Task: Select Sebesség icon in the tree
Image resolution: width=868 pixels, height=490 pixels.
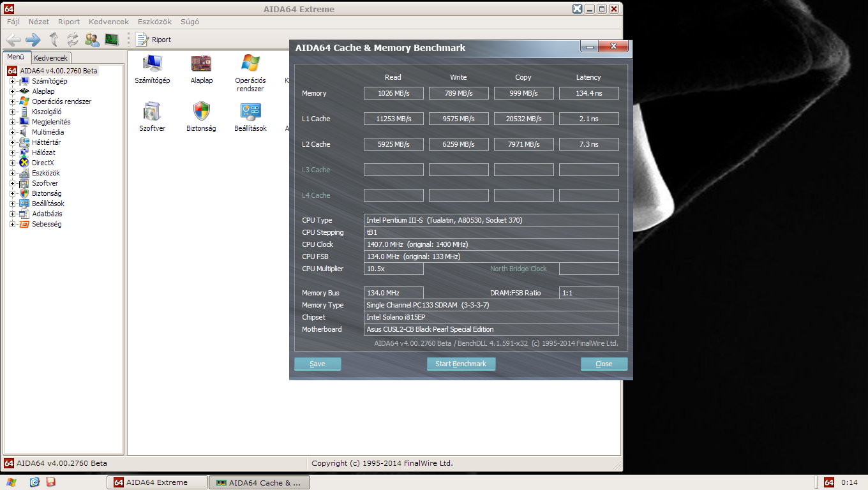Action: pos(24,224)
